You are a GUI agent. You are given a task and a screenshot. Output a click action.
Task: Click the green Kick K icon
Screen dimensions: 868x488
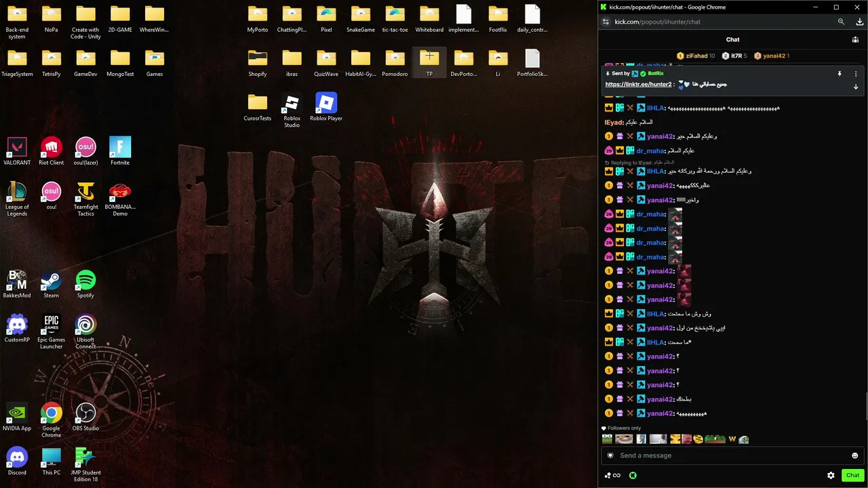pos(633,475)
